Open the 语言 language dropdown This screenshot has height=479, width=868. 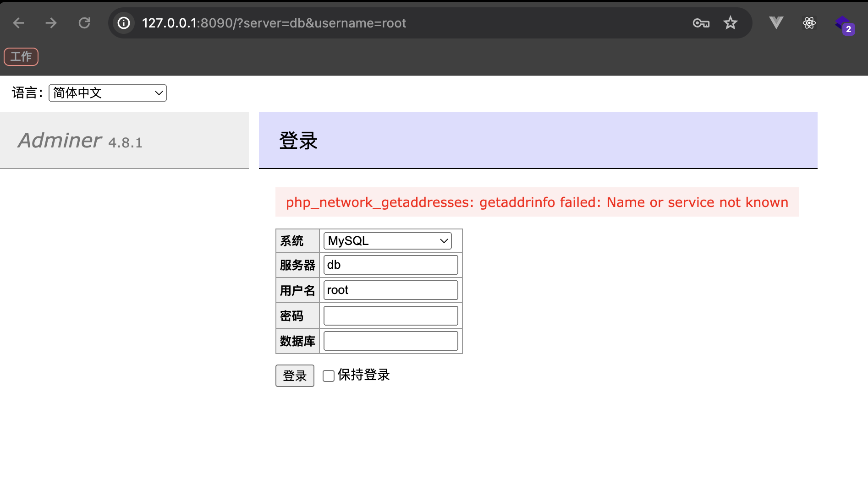(108, 93)
